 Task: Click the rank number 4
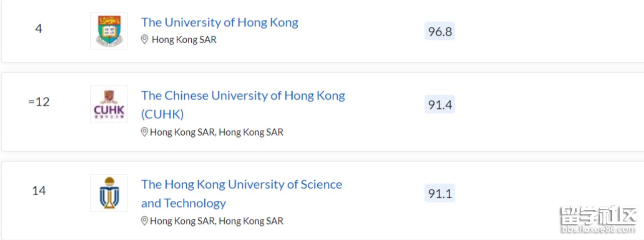point(39,29)
